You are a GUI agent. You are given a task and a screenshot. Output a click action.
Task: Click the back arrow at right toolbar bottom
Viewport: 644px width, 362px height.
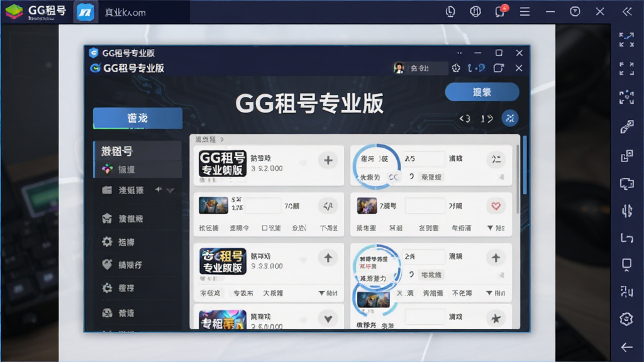coord(626,347)
